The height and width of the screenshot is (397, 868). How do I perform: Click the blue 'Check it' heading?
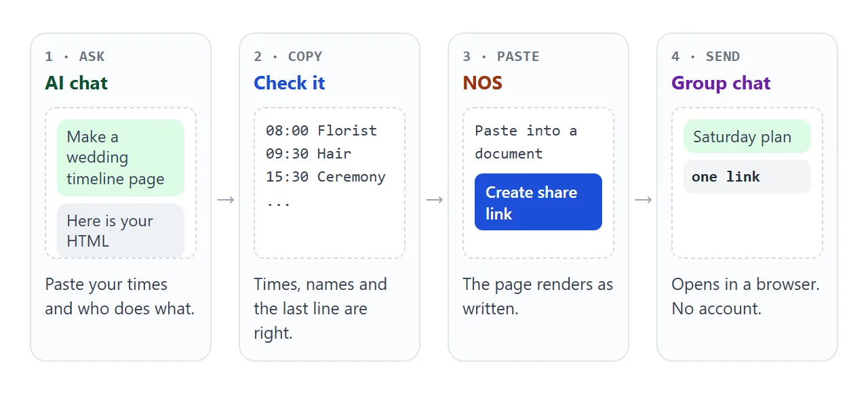tap(290, 83)
